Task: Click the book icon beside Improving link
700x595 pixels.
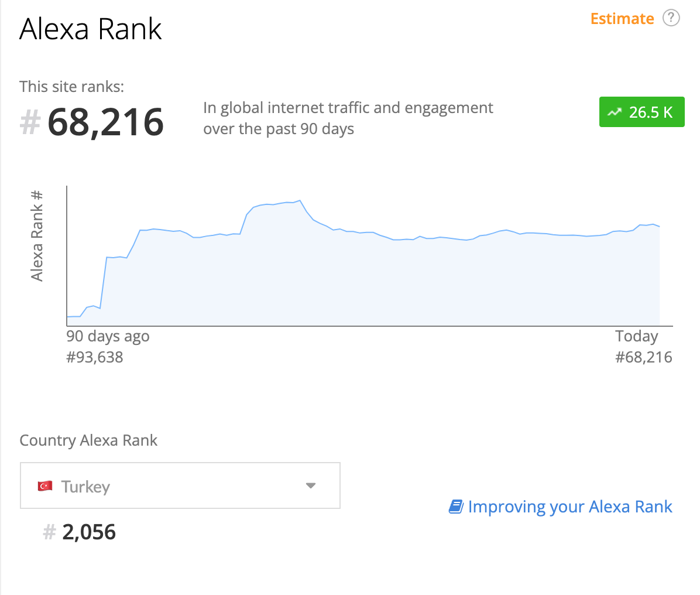Action: point(456,507)
